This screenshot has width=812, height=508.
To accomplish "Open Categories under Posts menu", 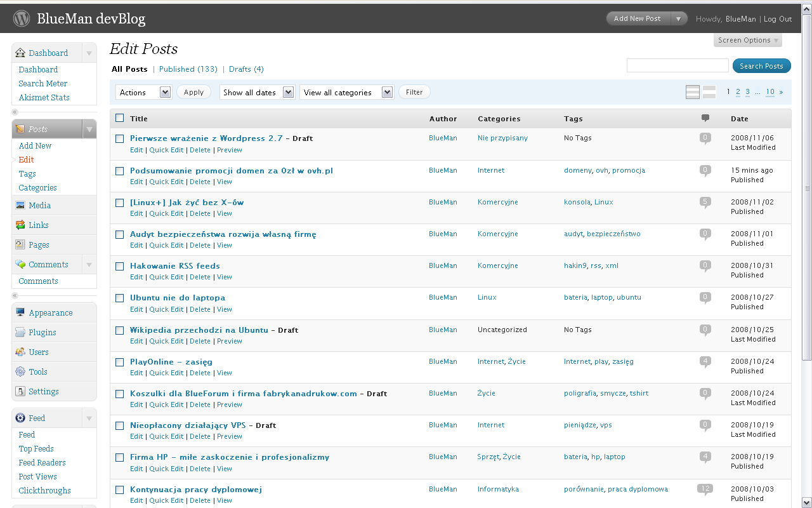I will click(37, 187).
